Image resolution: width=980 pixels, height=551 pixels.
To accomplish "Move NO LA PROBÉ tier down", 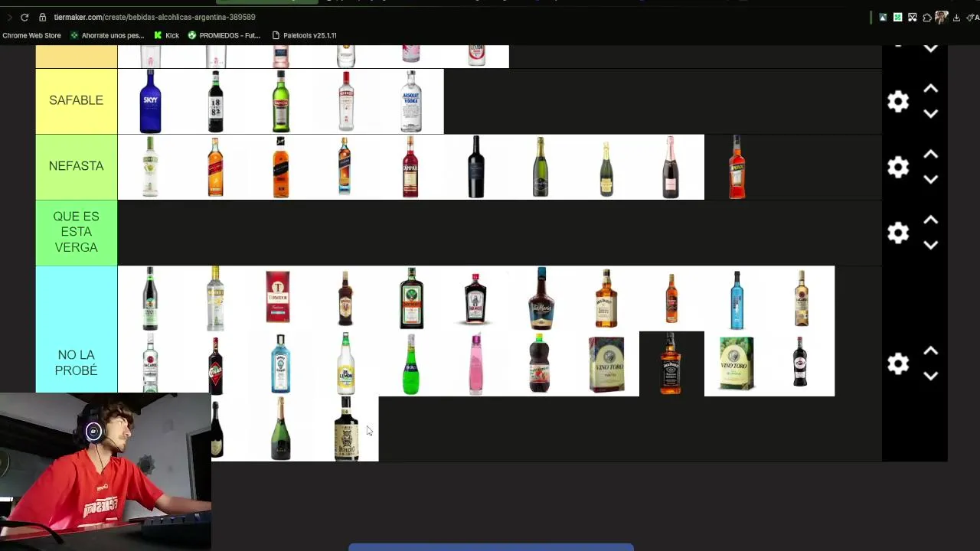I will pyautogui.click(x=930, y=376).
